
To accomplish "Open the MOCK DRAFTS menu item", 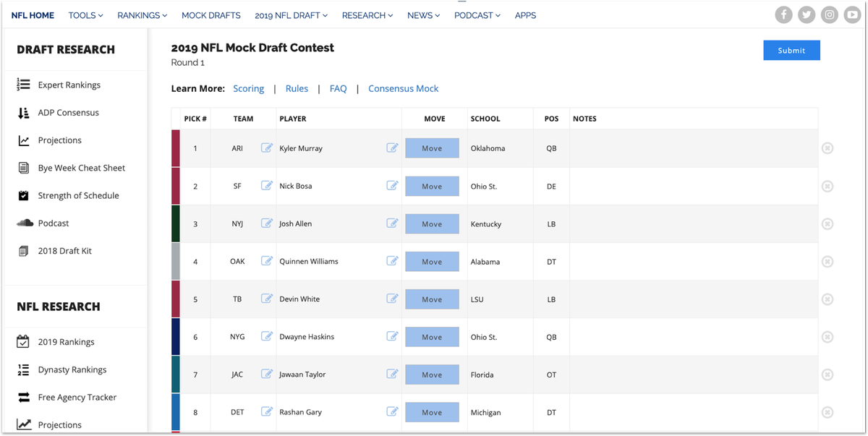I will click(x=211, y=15).
